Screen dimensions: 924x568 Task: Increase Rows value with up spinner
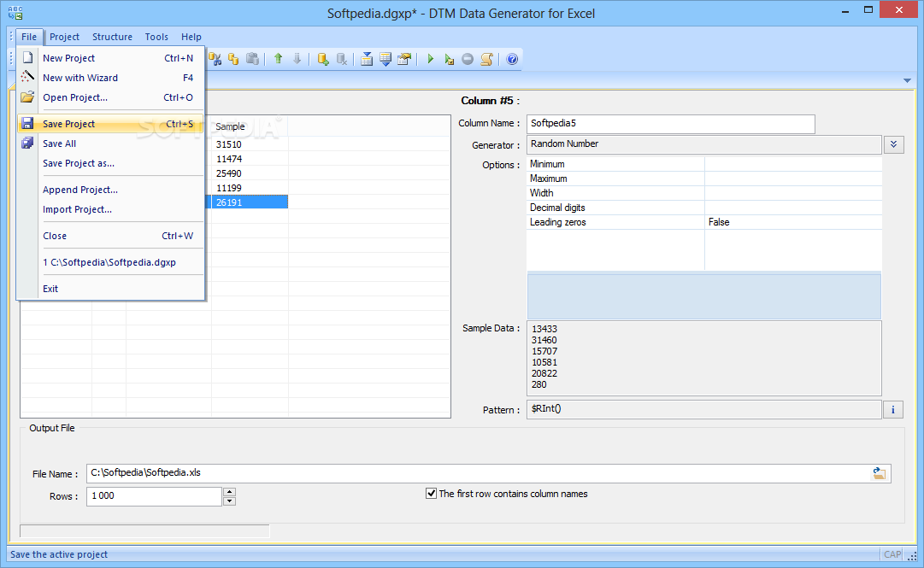click(x=230, y=492)
